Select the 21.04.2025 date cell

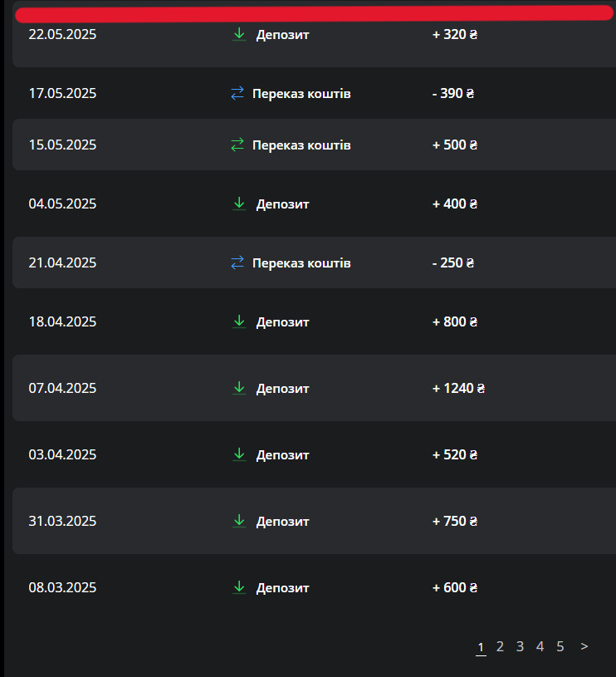tap(62, 263)
